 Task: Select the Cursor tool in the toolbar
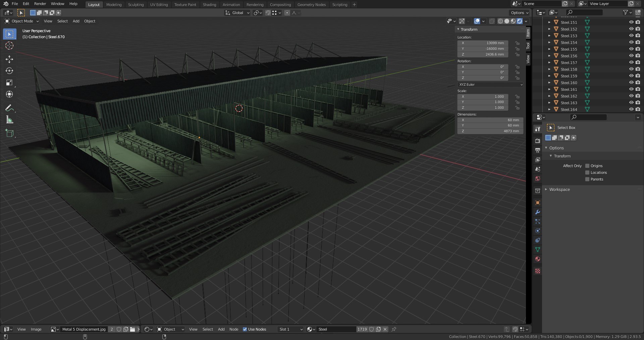(x=9, y=46)
